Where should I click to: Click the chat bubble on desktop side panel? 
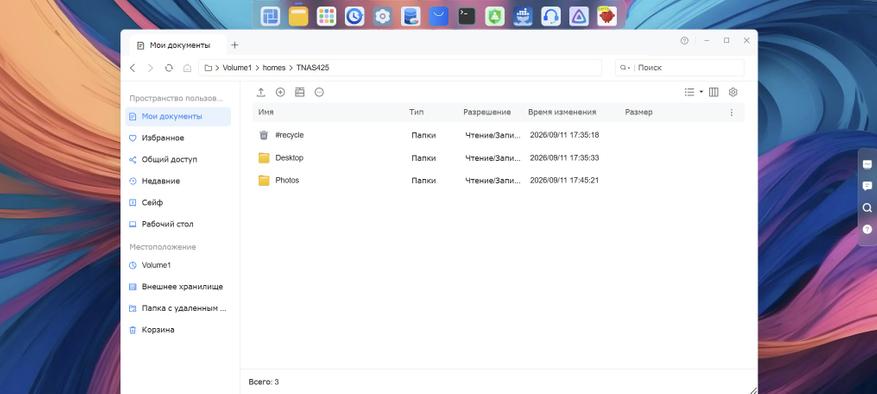point(867,186)
